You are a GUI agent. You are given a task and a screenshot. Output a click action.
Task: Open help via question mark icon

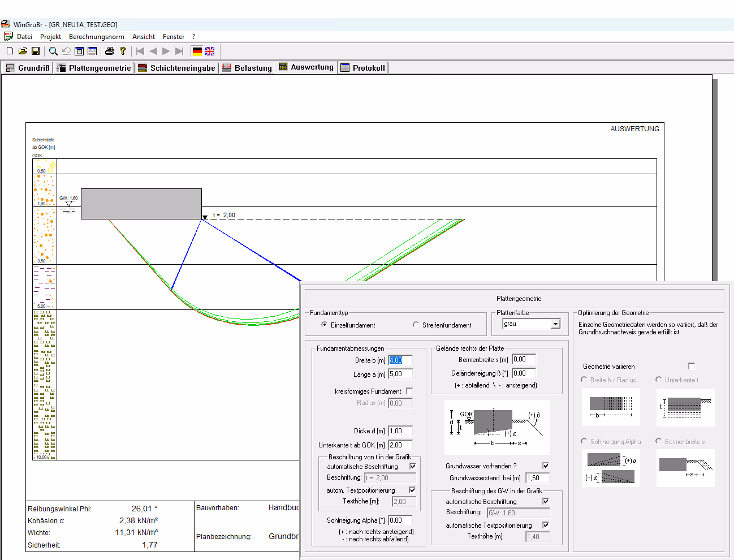point(122,51)
